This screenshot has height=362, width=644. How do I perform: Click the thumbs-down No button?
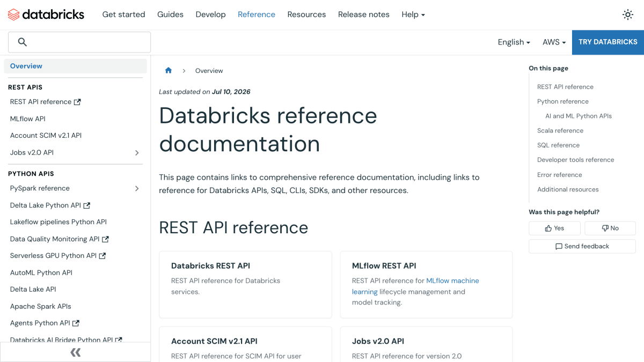coord(610,228)
